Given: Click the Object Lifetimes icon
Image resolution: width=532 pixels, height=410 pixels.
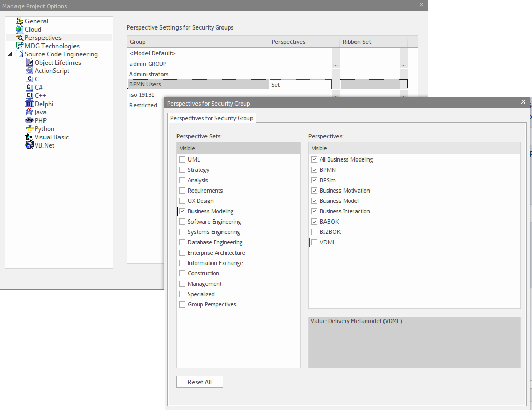Looking at the screenshot, I should 29,63.
